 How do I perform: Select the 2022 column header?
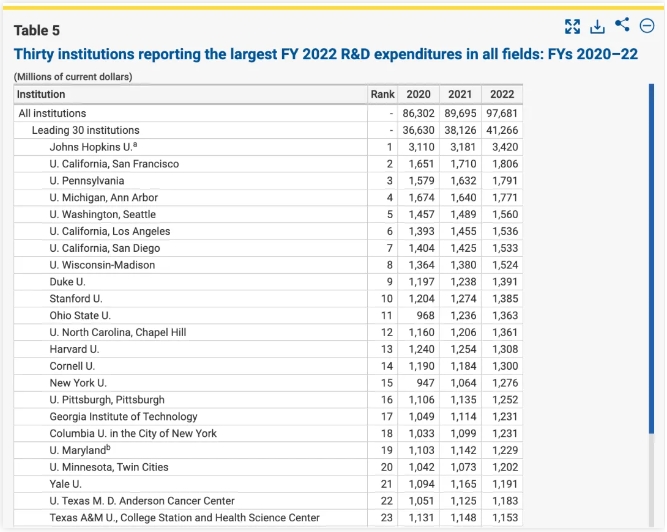pyautogui.click(x=502, y=94)
